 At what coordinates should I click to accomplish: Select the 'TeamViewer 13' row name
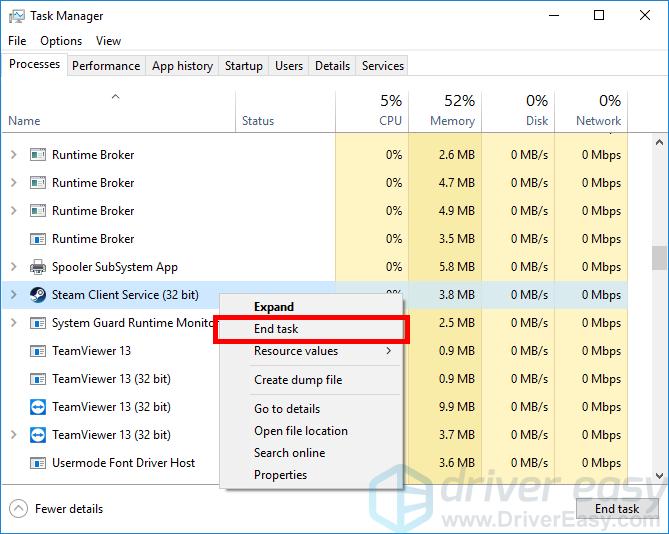pyautogui.click(x=91, y=351)
